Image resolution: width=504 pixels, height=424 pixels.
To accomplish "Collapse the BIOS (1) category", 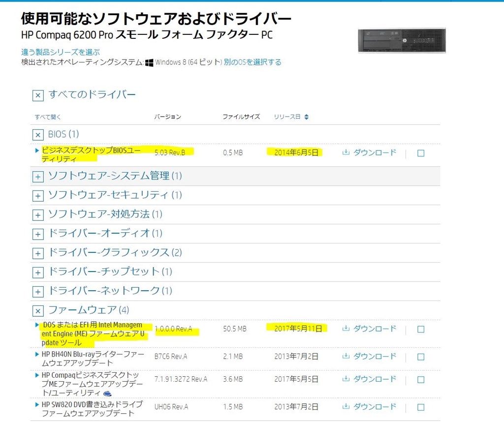I will point(38,135).
